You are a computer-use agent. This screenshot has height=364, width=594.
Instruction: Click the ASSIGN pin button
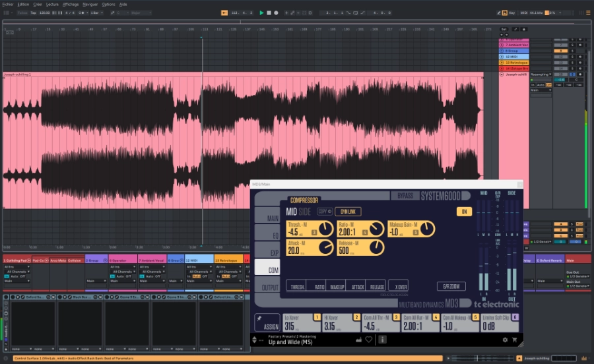267,322
